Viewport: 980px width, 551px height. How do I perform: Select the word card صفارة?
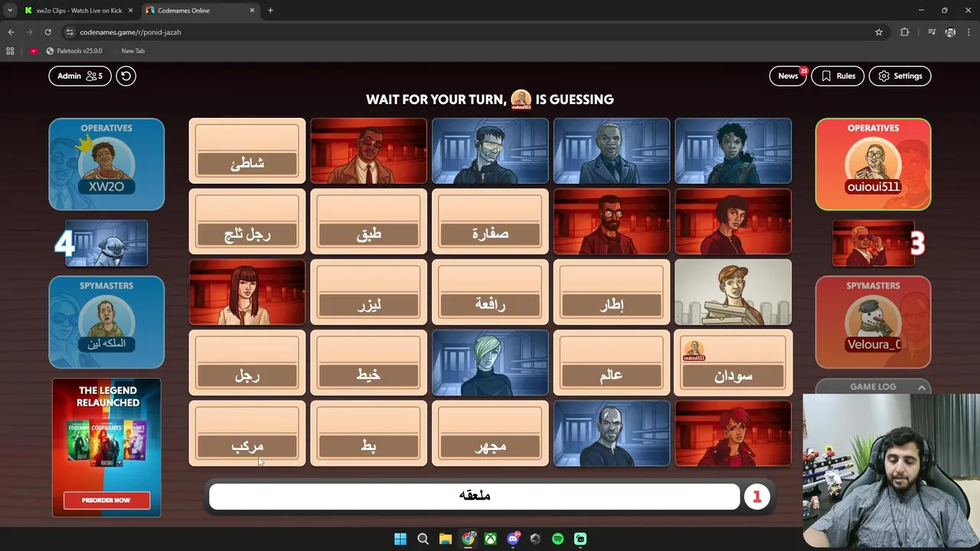tap(490, 222)
